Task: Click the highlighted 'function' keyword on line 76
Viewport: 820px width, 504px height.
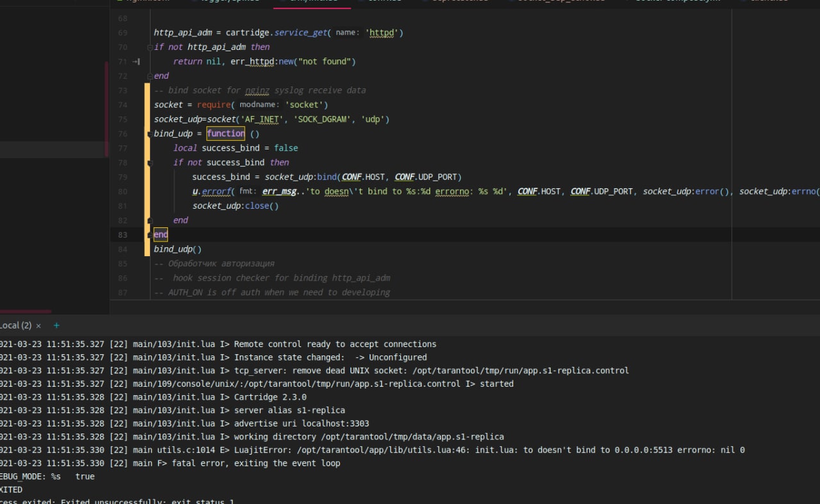Action: pos(225,133)
